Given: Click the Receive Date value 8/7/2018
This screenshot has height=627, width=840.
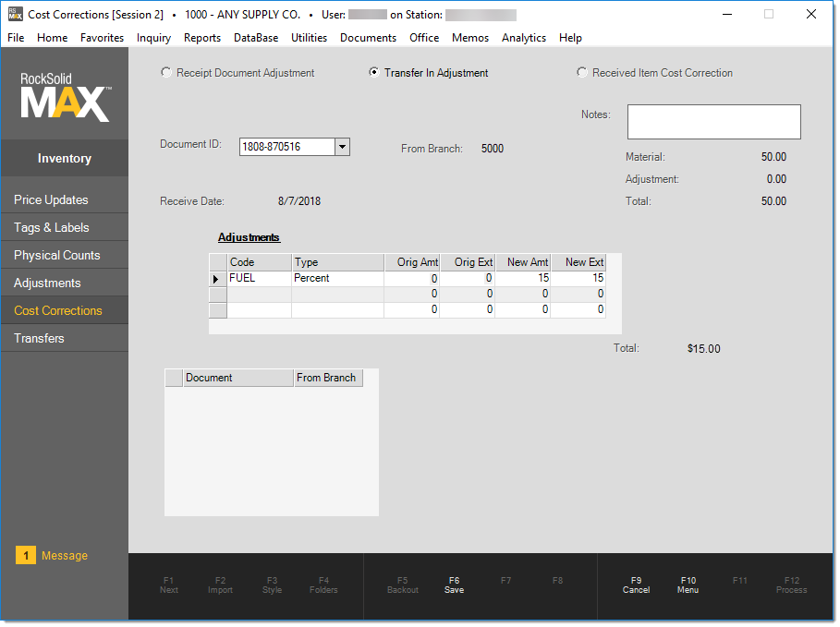Looking at the screenshot, I should (298, 201).
